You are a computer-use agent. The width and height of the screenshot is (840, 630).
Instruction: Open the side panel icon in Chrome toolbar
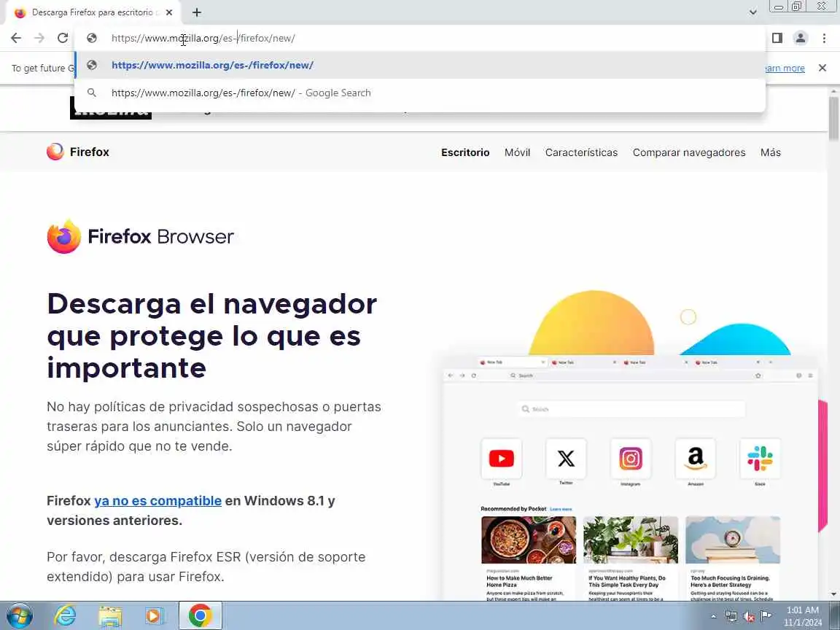coord(777,38)
